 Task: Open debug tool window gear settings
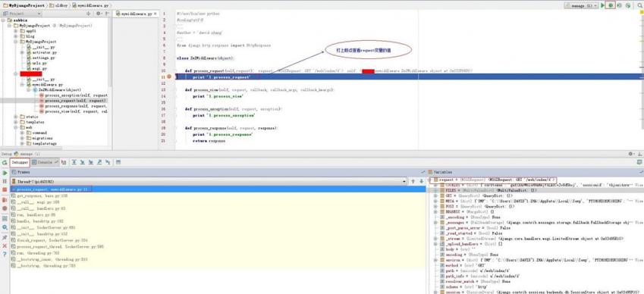tap(631, 154)
